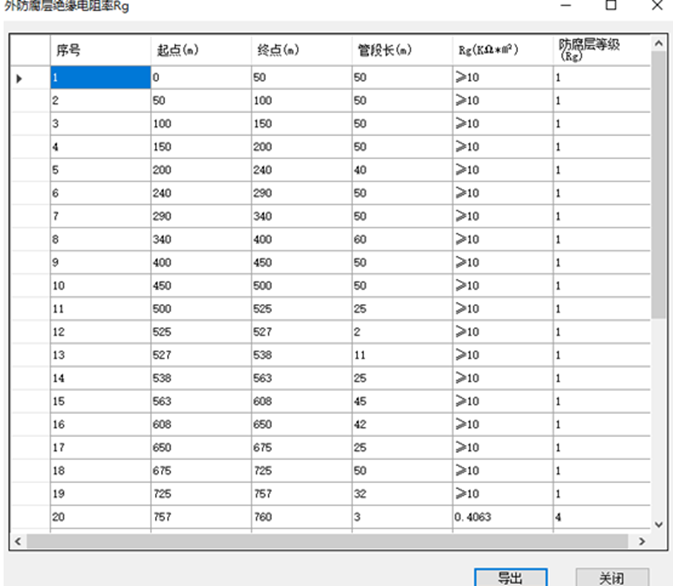Click the Rg(KΩ*m²) column header
Viewport: 673px width, 586px height.
(x=501, y=50)
